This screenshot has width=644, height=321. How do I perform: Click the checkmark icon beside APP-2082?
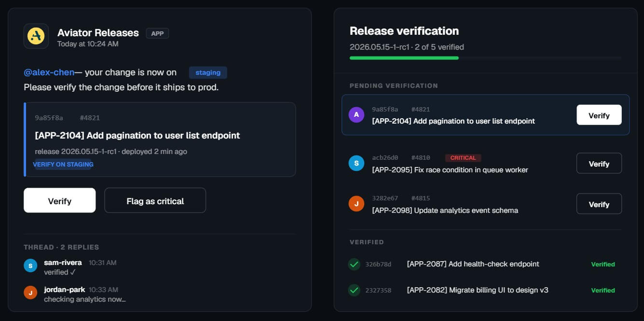pos(354,290)
